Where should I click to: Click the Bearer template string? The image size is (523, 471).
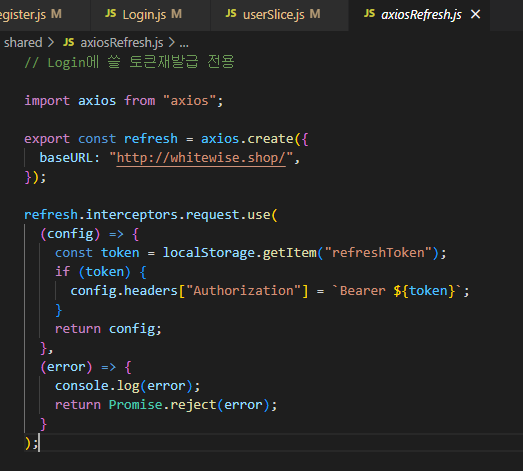click(397, 291)
